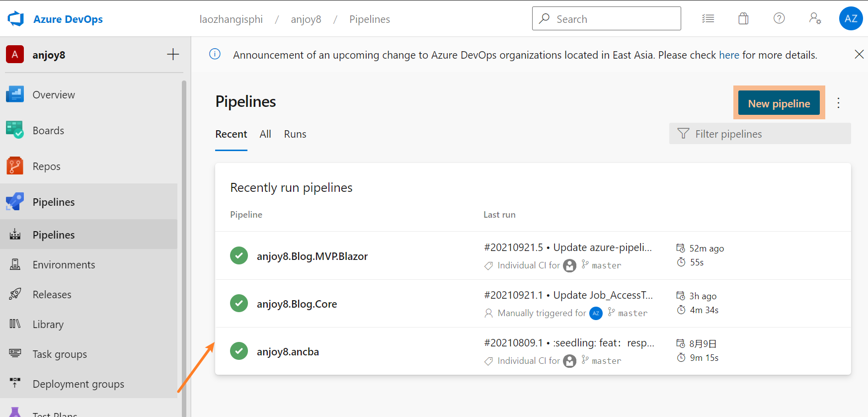
Task: Click the success status icon for anjoy8.ancba
Action: [x=239, y=351]
